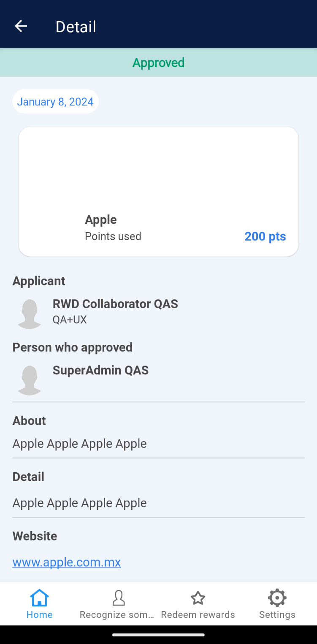This screenshot has height=644, width=317.
Task: Tap the Recognize someone tab label
Action: 117,614
